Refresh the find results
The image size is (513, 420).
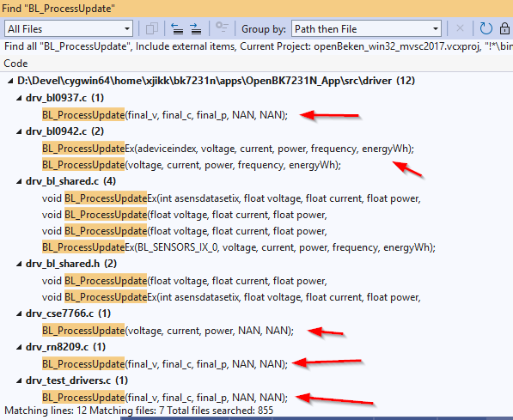(486, 29)
